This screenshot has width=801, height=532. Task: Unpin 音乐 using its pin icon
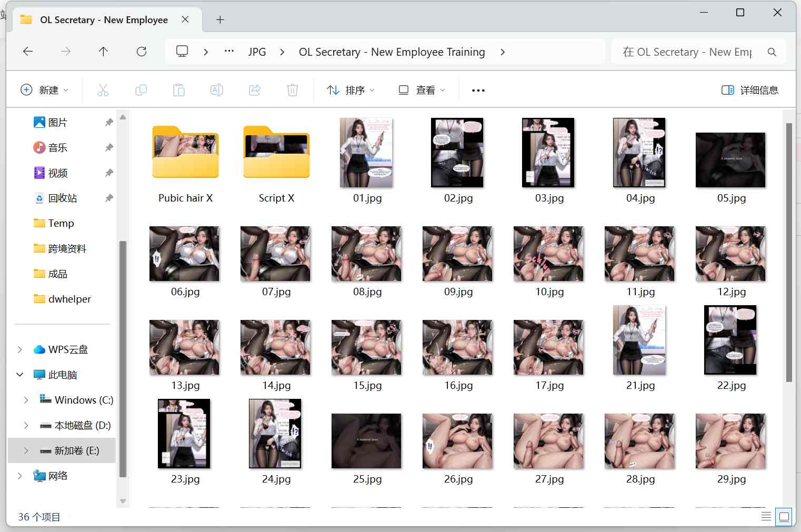109,148
